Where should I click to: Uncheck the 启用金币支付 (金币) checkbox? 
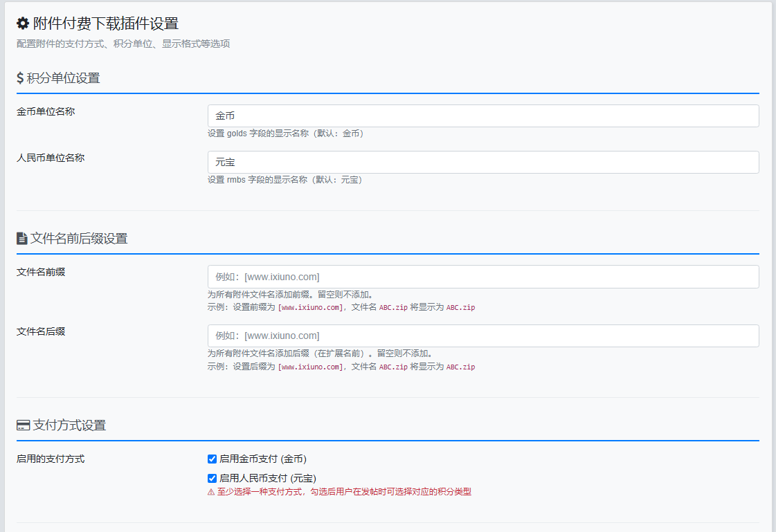point(213,459)
